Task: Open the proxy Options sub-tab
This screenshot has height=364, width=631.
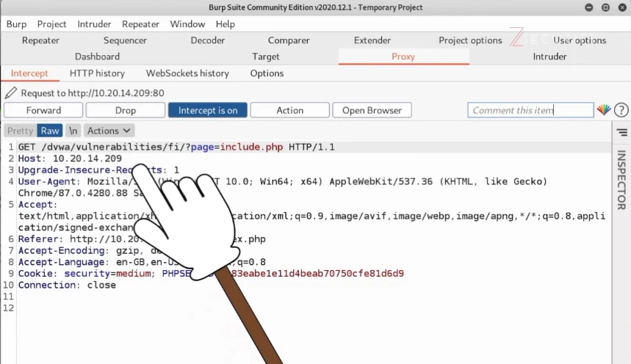Action: 267,73
